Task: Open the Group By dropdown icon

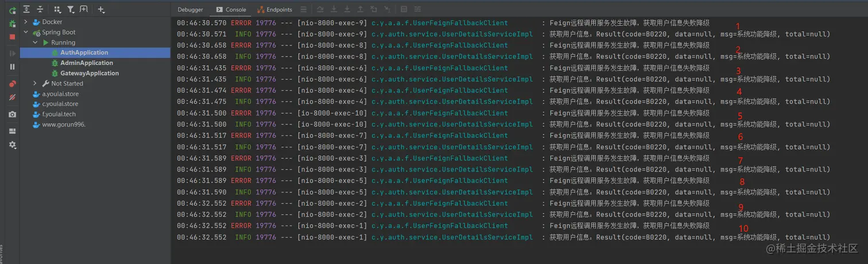Action: (57, 10)
